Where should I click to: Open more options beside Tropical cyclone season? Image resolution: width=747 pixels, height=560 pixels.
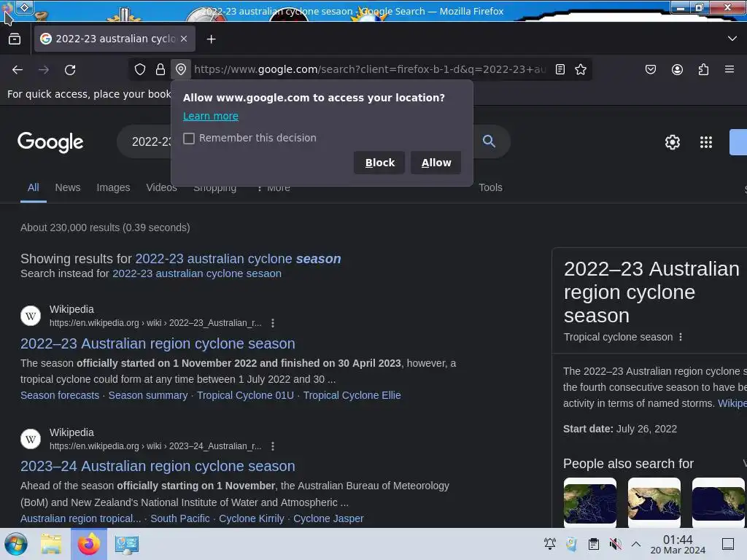point(681,337)
